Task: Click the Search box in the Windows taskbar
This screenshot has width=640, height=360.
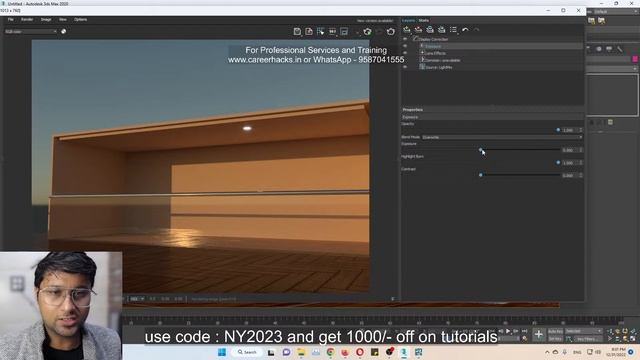Action: click(247, 352)
